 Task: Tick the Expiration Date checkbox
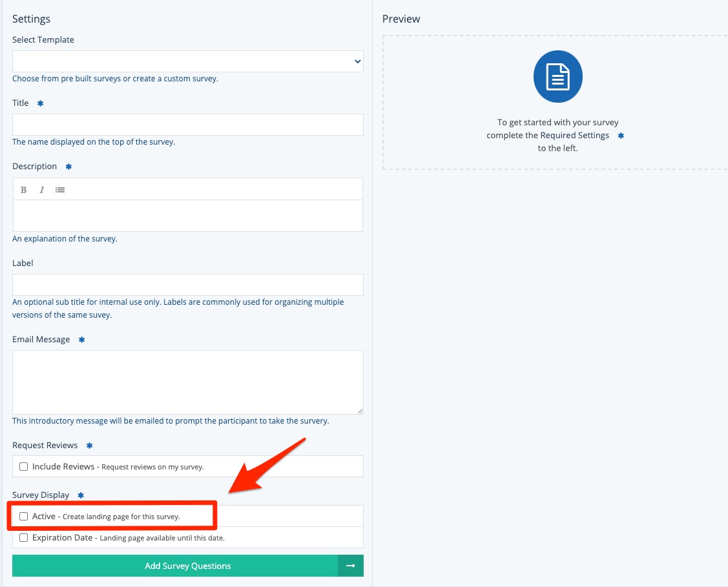tap(24, 537)
